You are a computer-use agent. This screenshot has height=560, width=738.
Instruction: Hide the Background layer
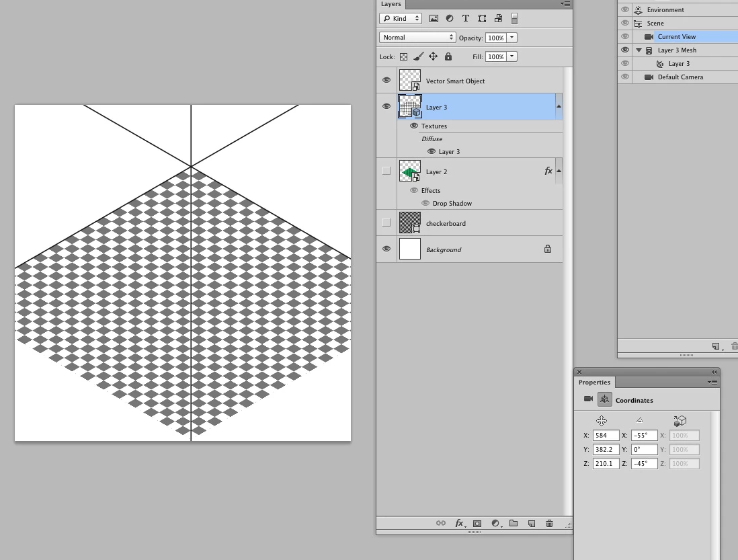[x=386, y=249]
